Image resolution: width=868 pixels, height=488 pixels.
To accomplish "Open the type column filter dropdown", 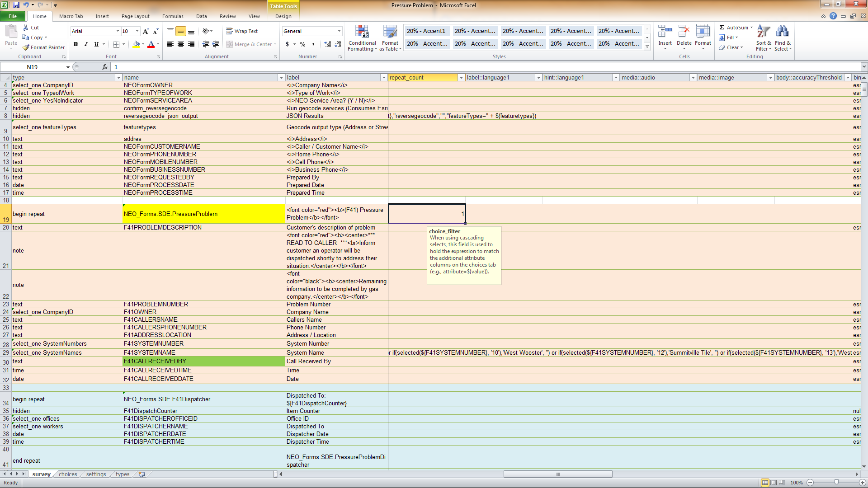I will pos(118,78).
